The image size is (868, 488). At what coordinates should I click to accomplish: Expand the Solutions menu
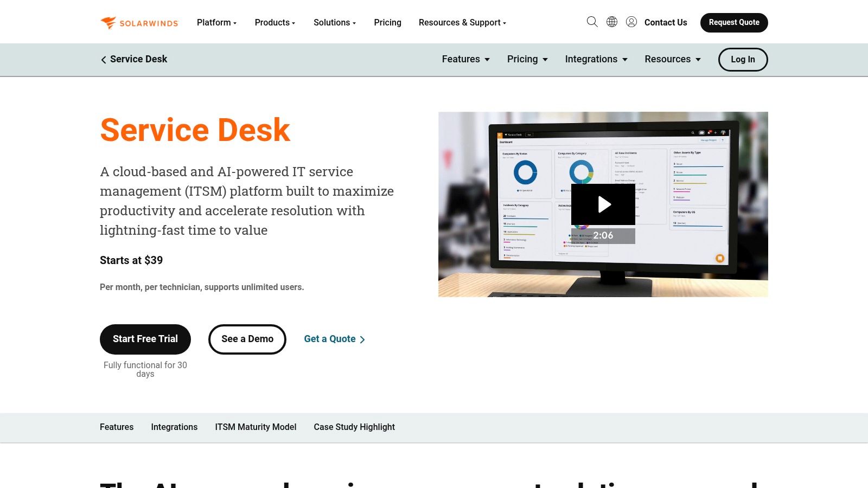click(335, 23)
